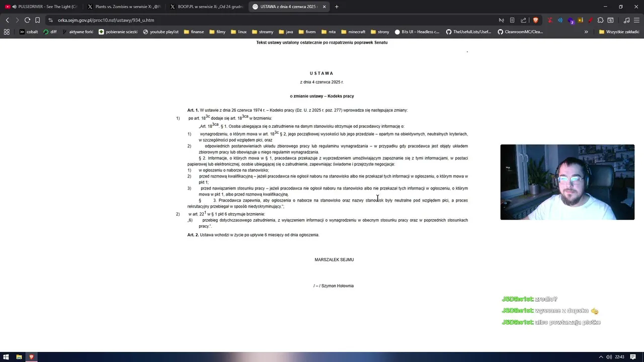Expand the finanse bookmarks folder
This screenshot has height=362, width=644.
194,32
